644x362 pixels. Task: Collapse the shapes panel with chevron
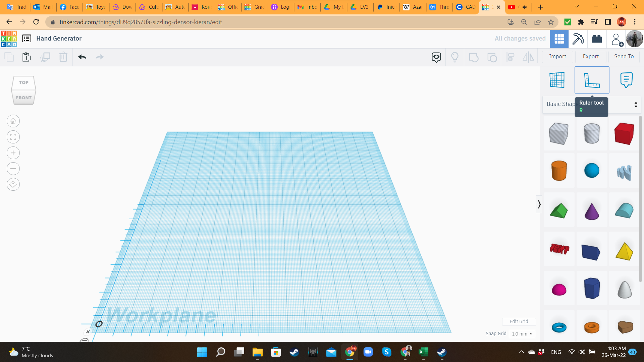point(539,204)
